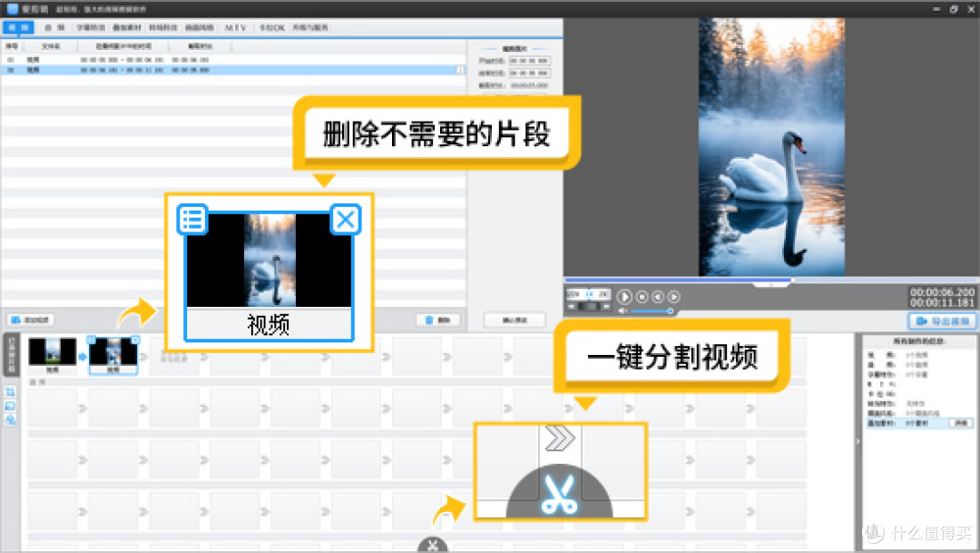The height and width of the screenshot is (553, 980).
Task: Open the 升级与服务 tab
Action: tap(310, 27)
